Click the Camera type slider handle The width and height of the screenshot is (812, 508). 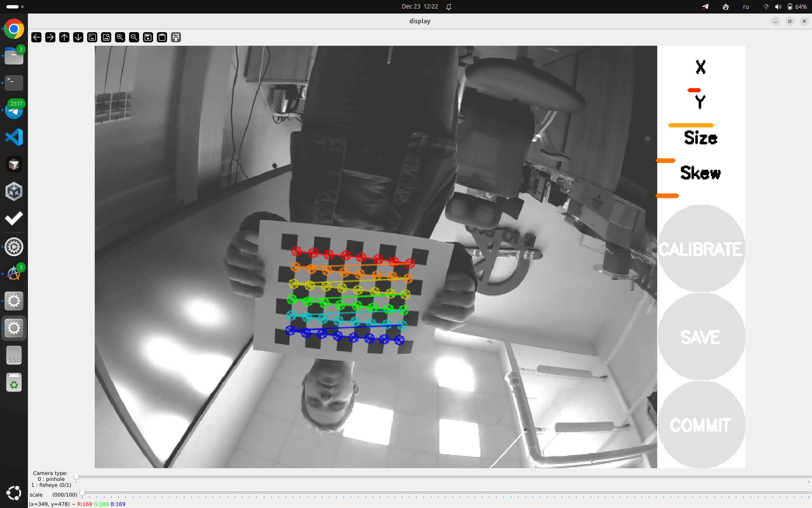[76, 477]
